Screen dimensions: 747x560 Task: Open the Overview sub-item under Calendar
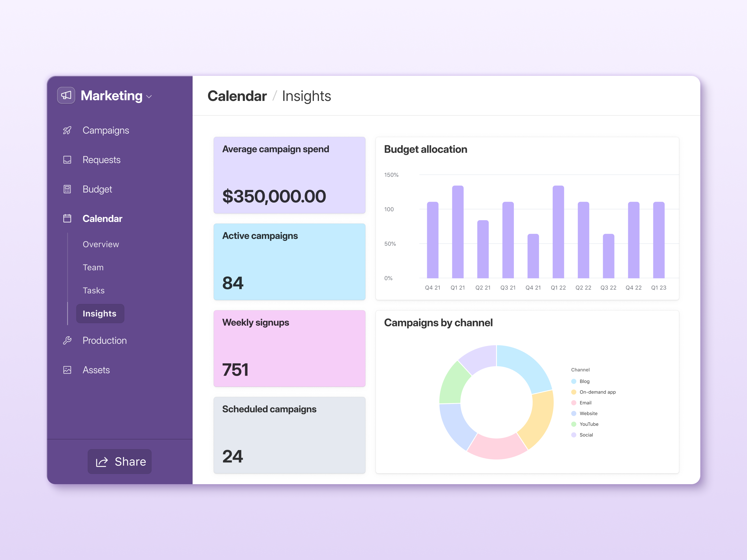(101, 244)
